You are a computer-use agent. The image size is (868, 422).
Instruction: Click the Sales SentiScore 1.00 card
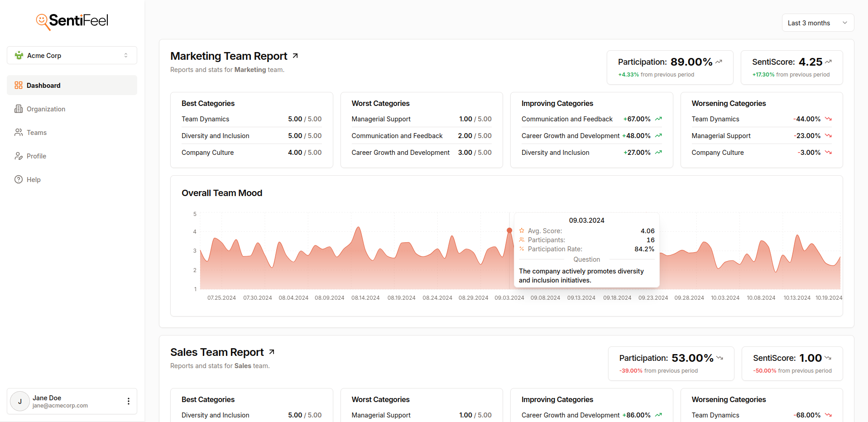pos(792,364)
